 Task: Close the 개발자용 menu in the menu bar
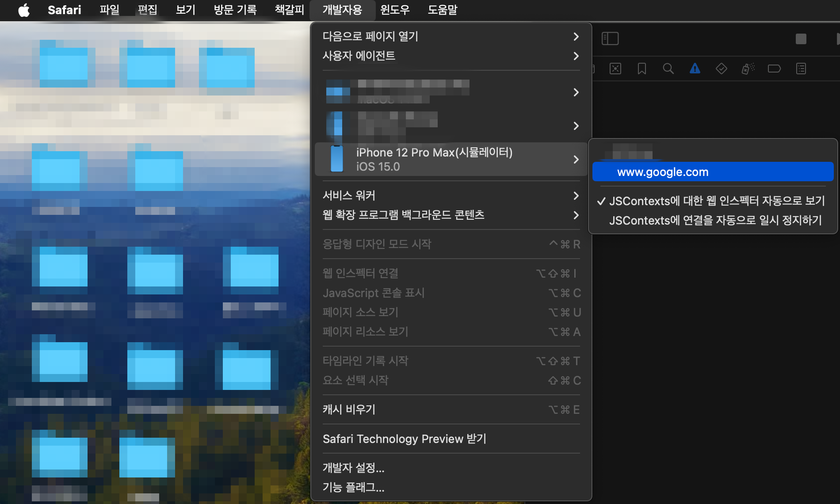[342, 10]
